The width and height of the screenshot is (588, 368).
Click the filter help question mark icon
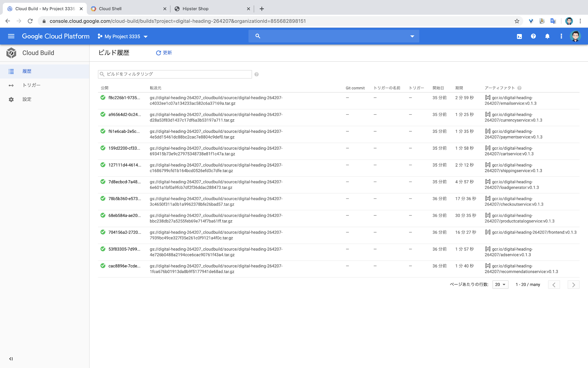pyautogui.click(x=257, y=74)
